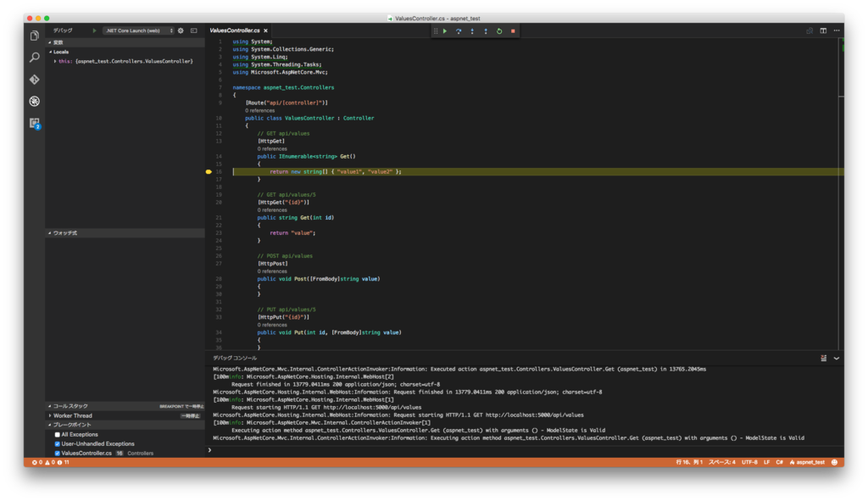Open the Extensions view with badge
Screen dimensions: 868x501
34,123
